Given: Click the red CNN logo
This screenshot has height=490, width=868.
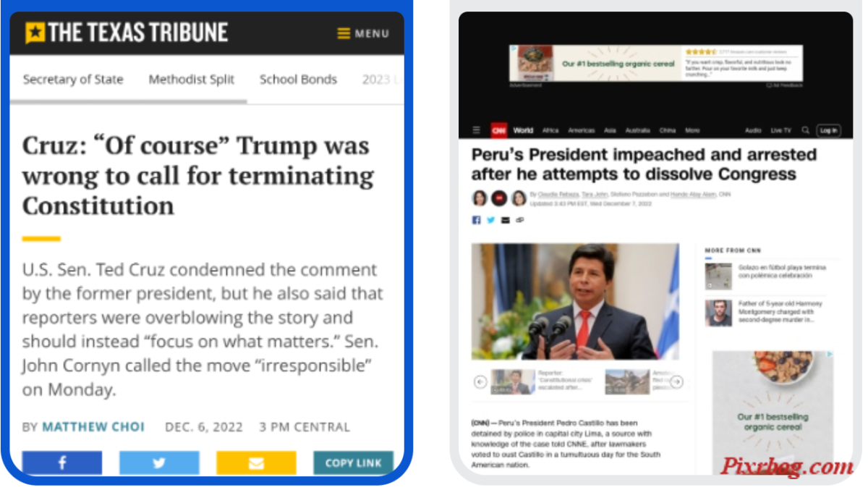Looking at the screenshot, I should tap(498, 130).
